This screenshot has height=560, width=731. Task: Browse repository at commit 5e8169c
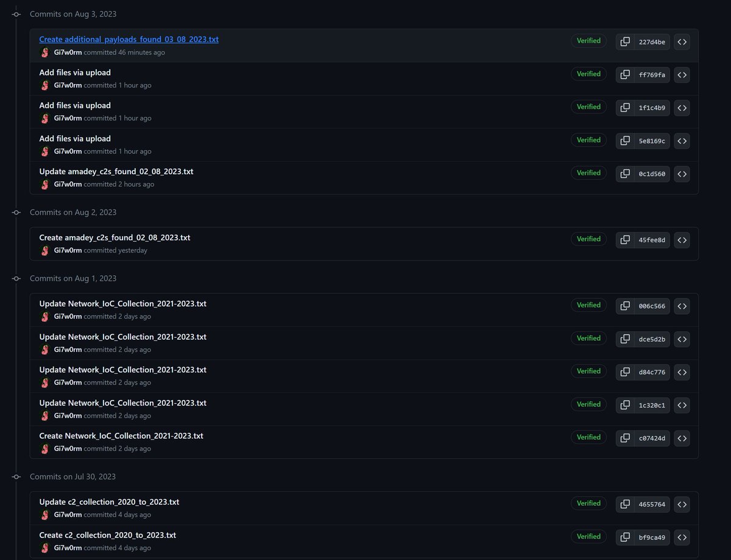pos(682,141)
